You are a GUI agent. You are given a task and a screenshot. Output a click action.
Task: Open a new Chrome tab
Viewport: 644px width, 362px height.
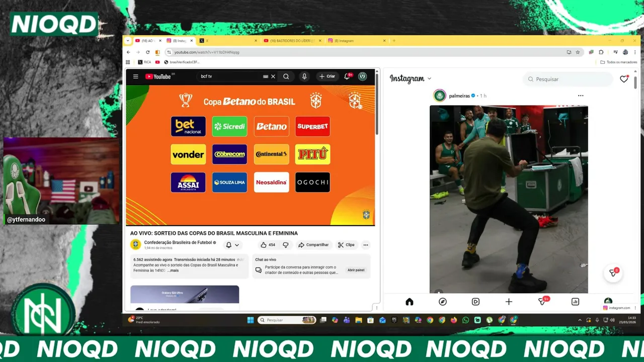(x=394, y=41)
